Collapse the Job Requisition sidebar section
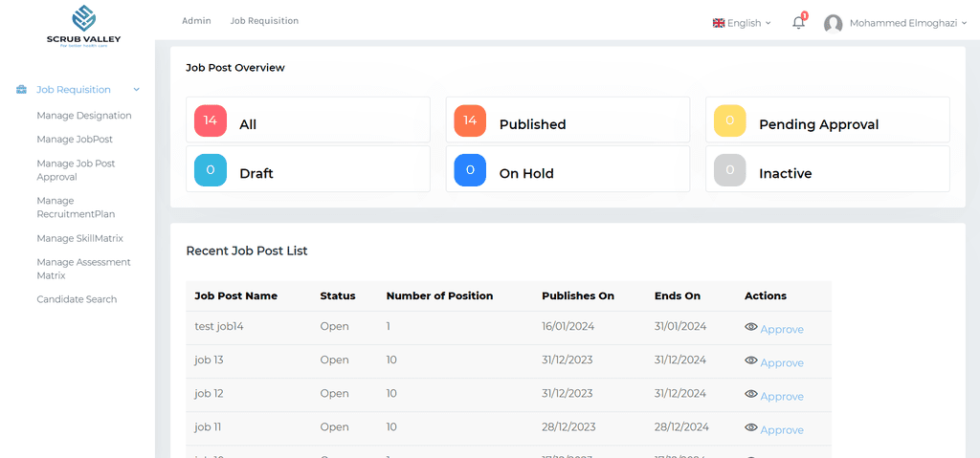980x458 pixels. [136, 90]
